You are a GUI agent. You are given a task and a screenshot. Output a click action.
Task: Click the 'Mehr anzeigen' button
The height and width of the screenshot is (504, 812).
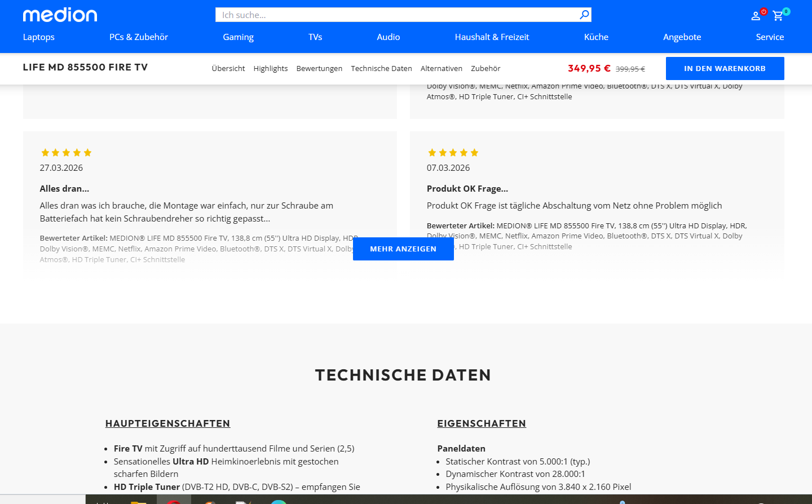pyautogui.click(x=403, y=249)
